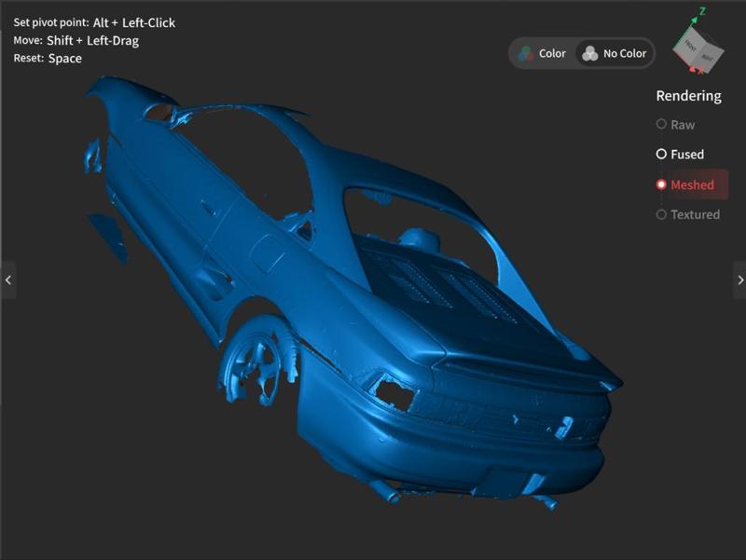746x560 pixels.
Task: Click the "Rendering" heading
Action: [688, 96]
